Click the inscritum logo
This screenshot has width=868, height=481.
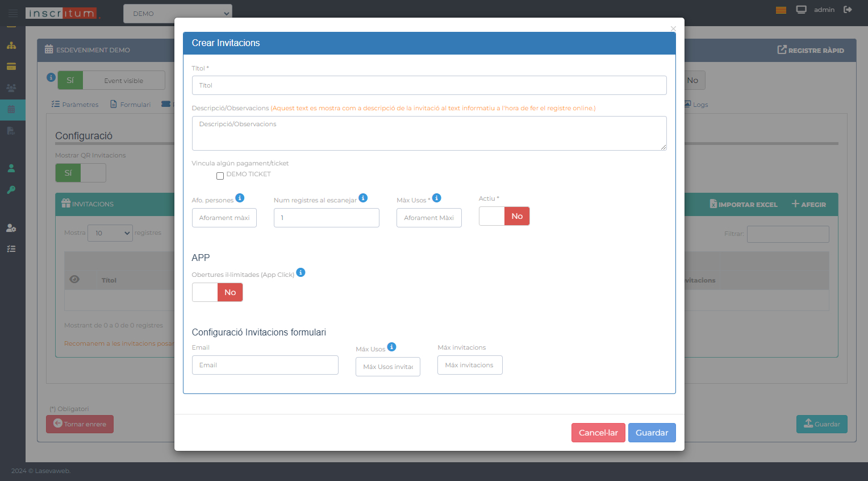point(62,13)
